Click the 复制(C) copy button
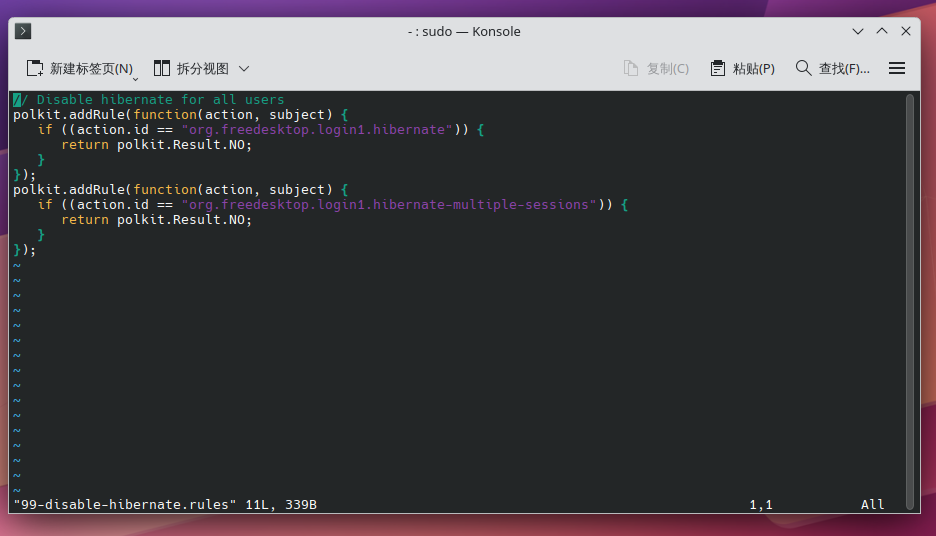 (656, 69)
